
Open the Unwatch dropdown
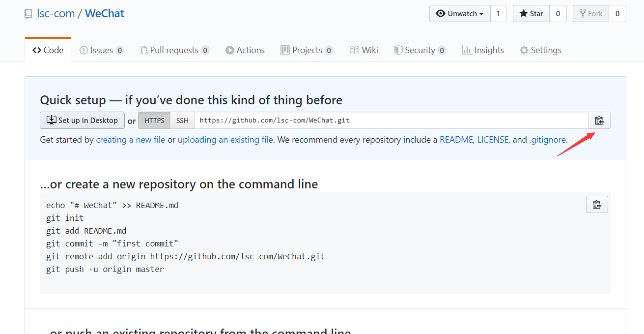[460, 14]
